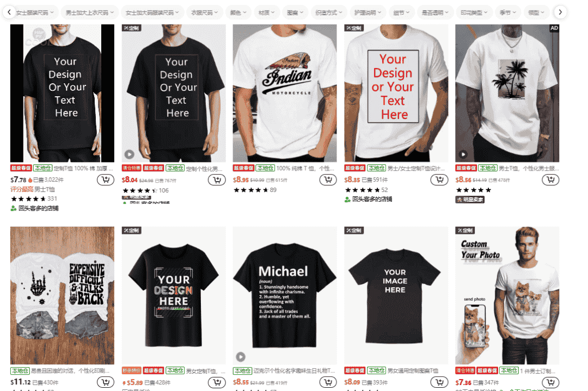Add the $7.36 custom photo tee to cart

[550, 382]
